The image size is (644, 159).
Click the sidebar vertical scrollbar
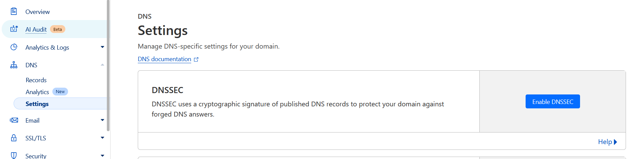pyautogui.click(x=108, y=68)
